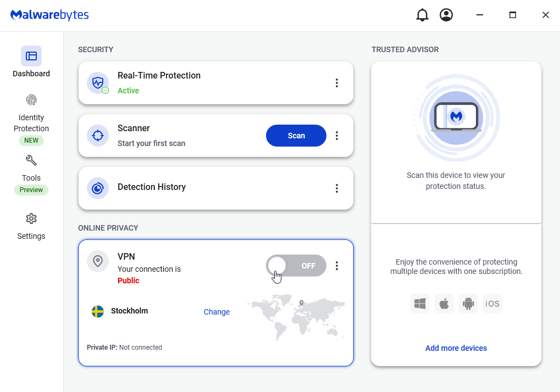The image size is (560, 392).
Task: Click the Change server location link
Action: click(x=217, y=312)
